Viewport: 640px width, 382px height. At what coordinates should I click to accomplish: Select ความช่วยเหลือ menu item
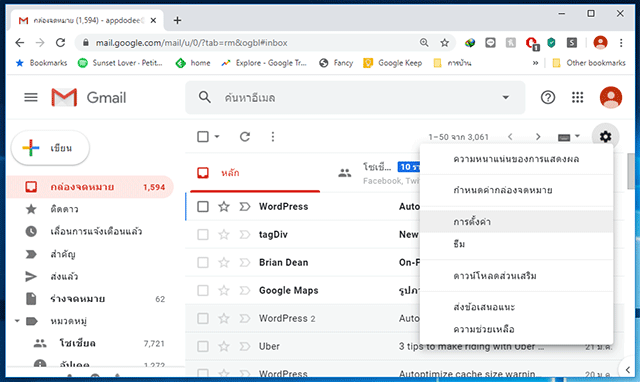coord(516,329)
